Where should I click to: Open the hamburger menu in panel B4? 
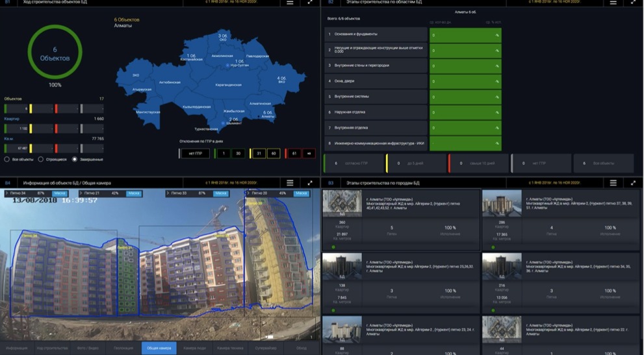coord(290,183)
